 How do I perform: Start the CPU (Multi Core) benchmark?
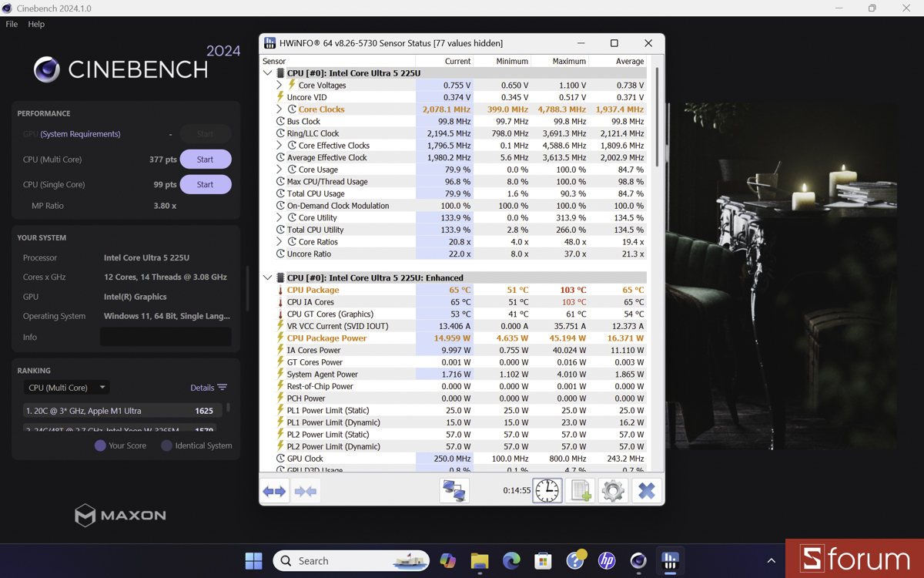[205, 159]
